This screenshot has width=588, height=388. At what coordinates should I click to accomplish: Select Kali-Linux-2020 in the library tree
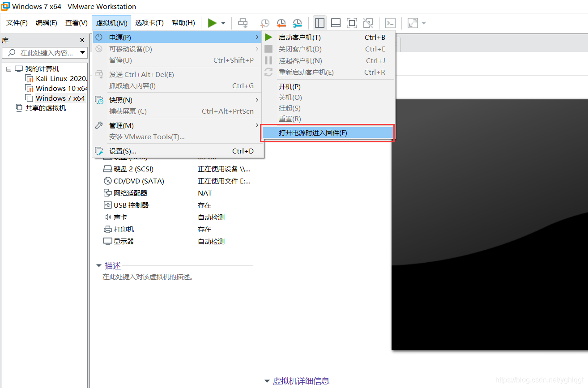tap(57, 78)
